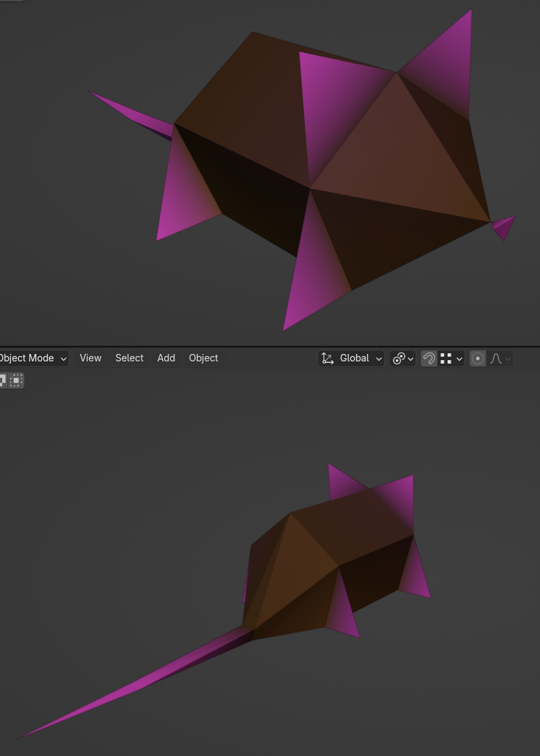Open the pivot point selector

(x=402, y=358)
